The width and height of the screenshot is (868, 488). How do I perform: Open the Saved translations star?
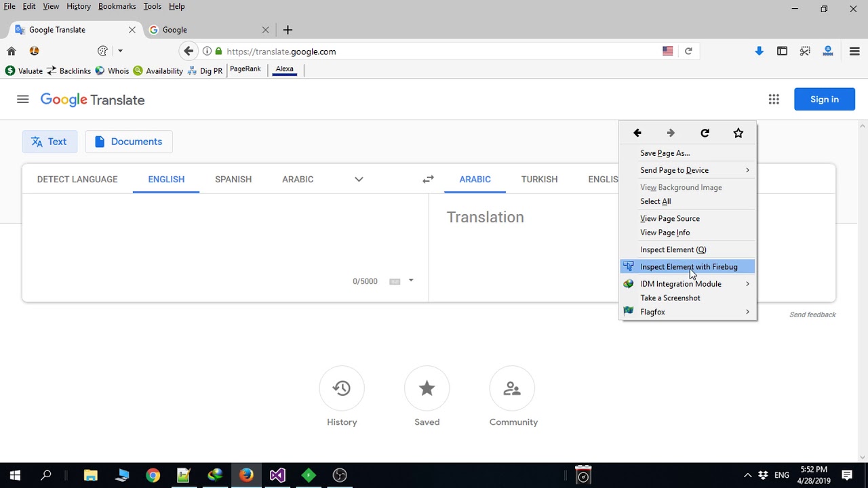click(x=427, y=388)
